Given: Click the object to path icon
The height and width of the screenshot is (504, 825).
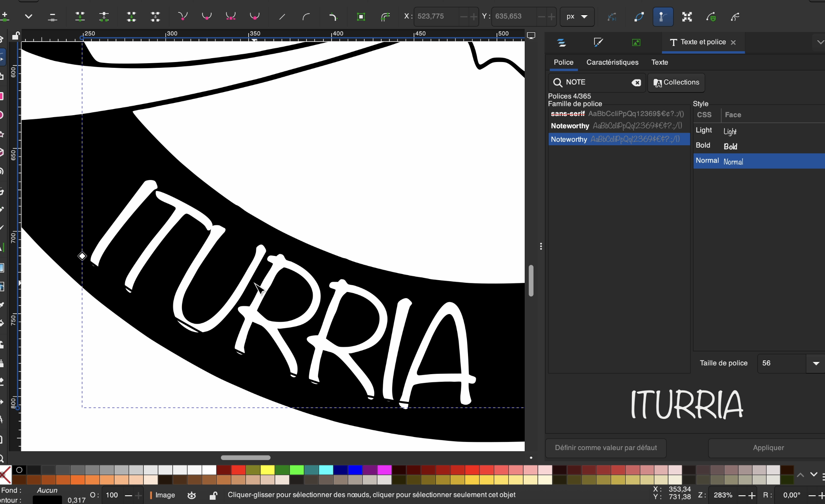Looking at the screenshot, I should (361, 17).
